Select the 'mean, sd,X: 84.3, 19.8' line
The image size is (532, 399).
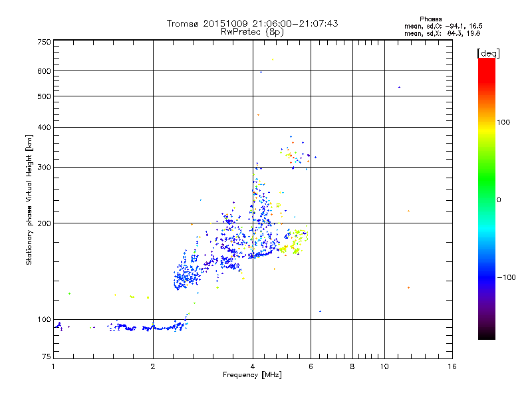coord(442,33)
